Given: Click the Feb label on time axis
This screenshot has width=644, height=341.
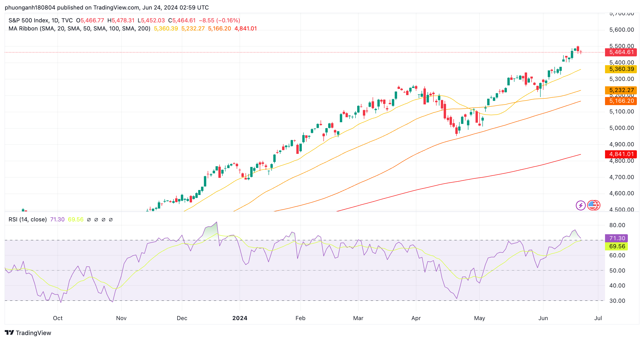Looking at the screenshot, I should [x=300, y=318].
